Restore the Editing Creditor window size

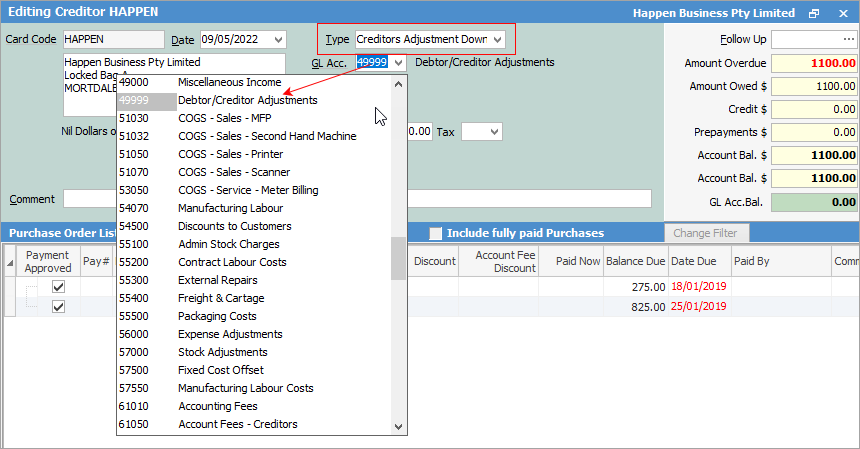pyautogui.click(x=814, y=14)
